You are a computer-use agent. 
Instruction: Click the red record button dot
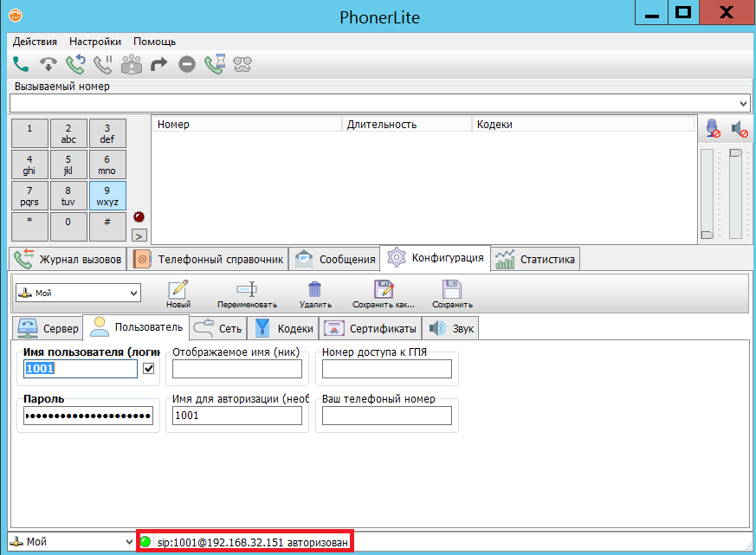click(x=139, y=217)
